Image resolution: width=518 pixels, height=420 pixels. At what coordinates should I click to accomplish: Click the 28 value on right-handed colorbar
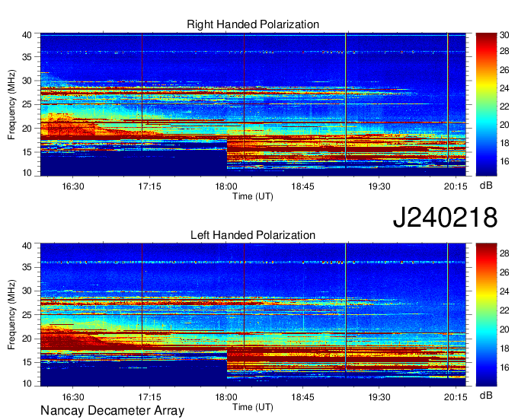[x=504, y=51]
